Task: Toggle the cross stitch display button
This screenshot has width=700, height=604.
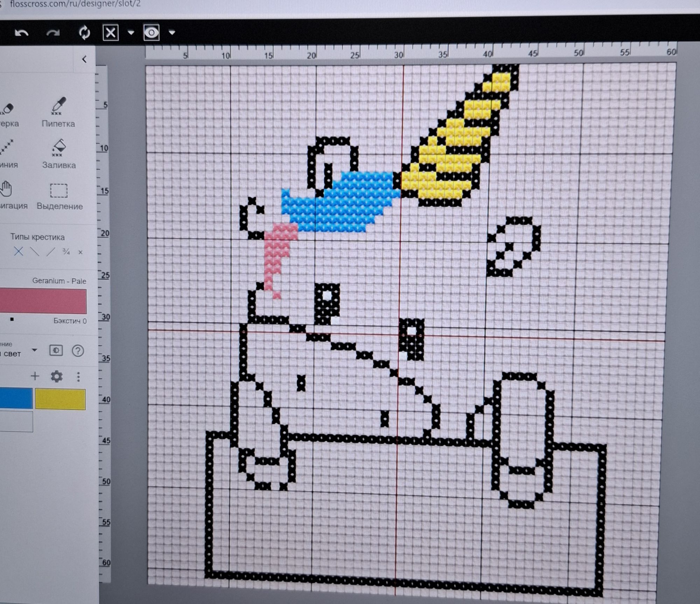Action: point(110,33)
